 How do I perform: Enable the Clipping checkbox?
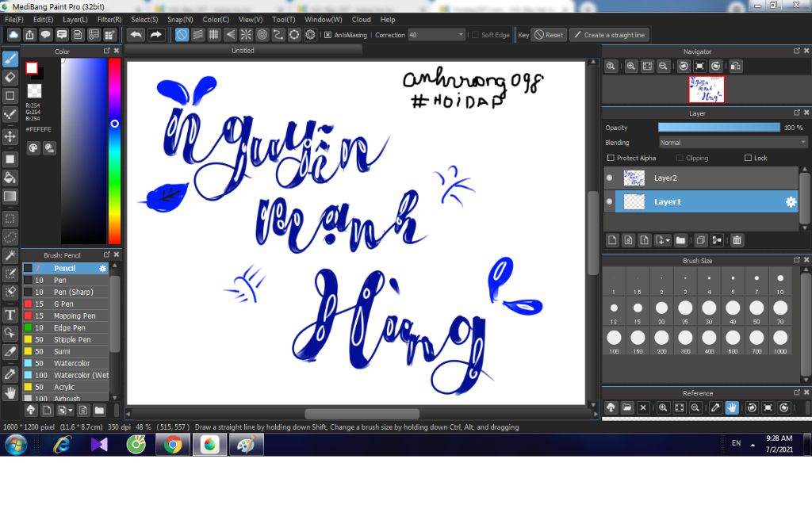click(680, 158)
